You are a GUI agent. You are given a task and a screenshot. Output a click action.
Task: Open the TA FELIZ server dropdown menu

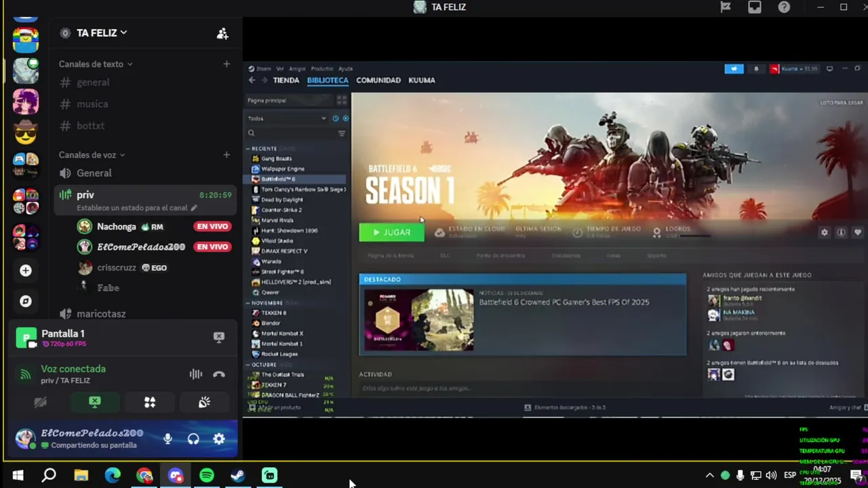(x=102, y=33)
